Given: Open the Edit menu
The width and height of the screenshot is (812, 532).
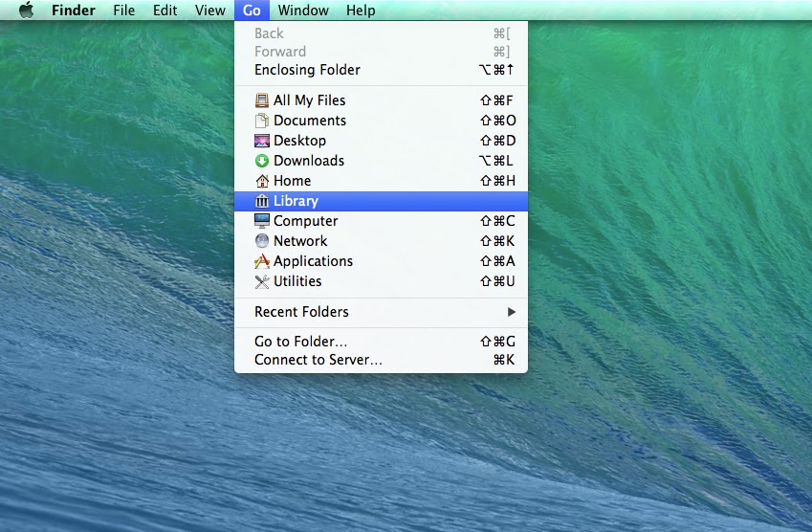Looking at the screenshot, I should click(x=165, y=11).
